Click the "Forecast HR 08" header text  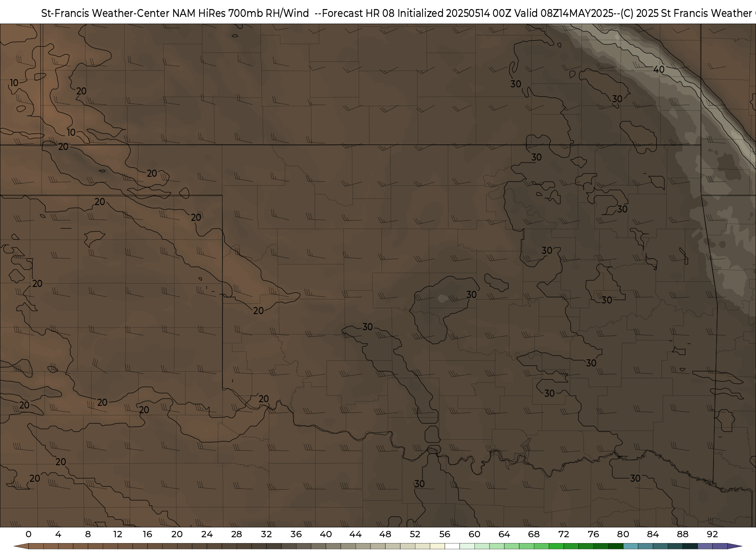358,13
